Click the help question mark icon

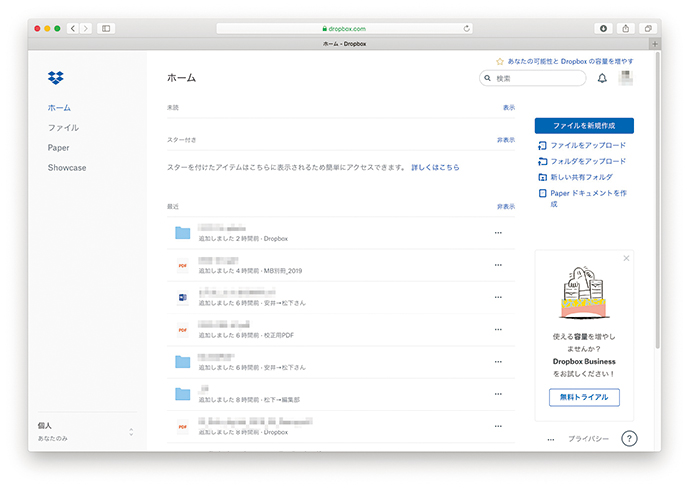(x=629, y=439)
